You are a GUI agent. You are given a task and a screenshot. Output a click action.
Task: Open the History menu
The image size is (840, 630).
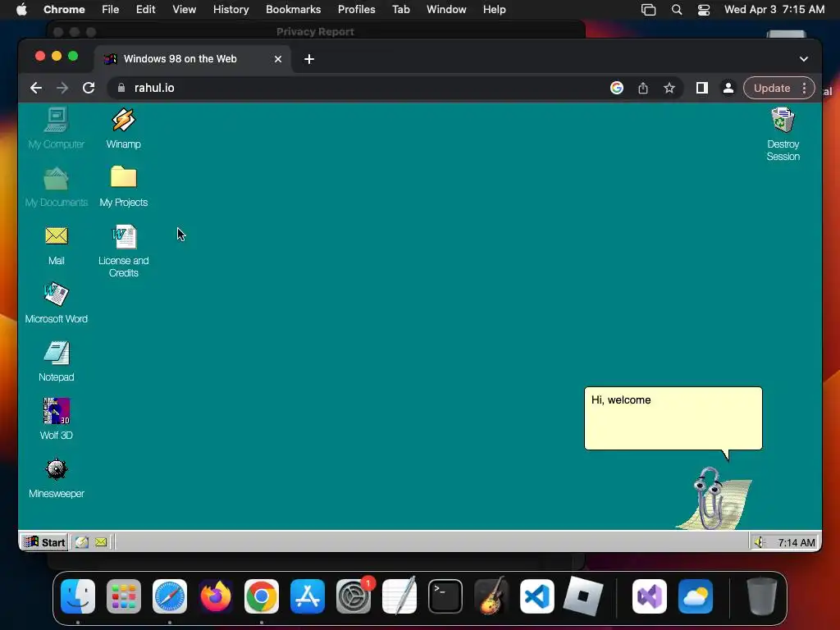click(x=231, y=10)
